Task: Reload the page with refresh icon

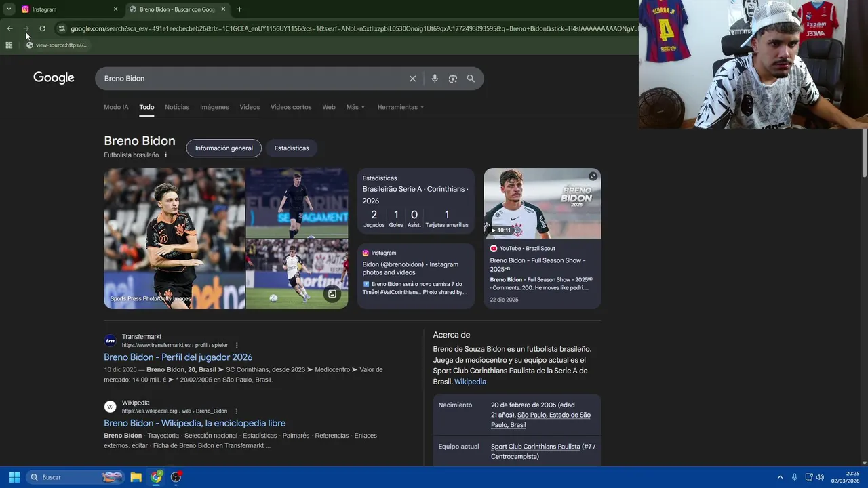Action: [42, 28]
